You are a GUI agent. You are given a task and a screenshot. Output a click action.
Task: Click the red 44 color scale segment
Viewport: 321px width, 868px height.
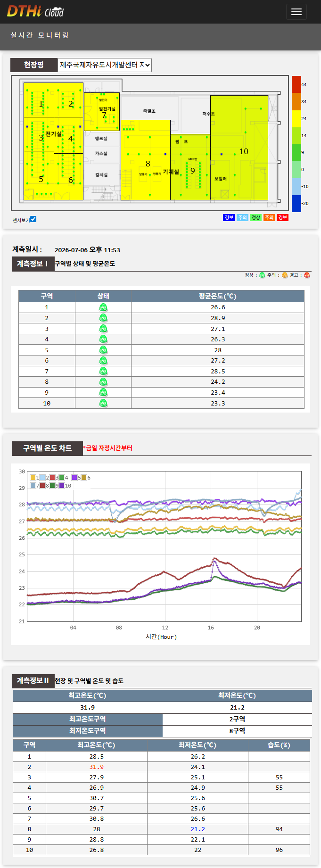tap(296, 84)
